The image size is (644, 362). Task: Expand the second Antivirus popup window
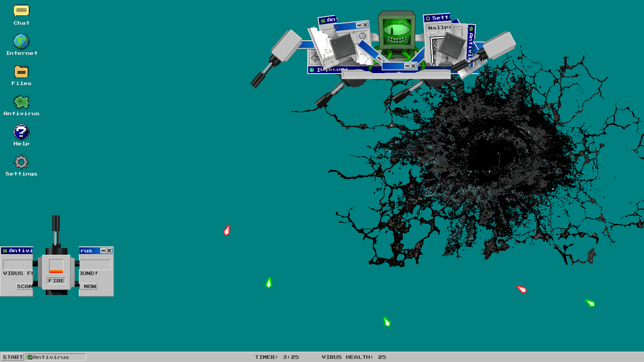(103, 251)
